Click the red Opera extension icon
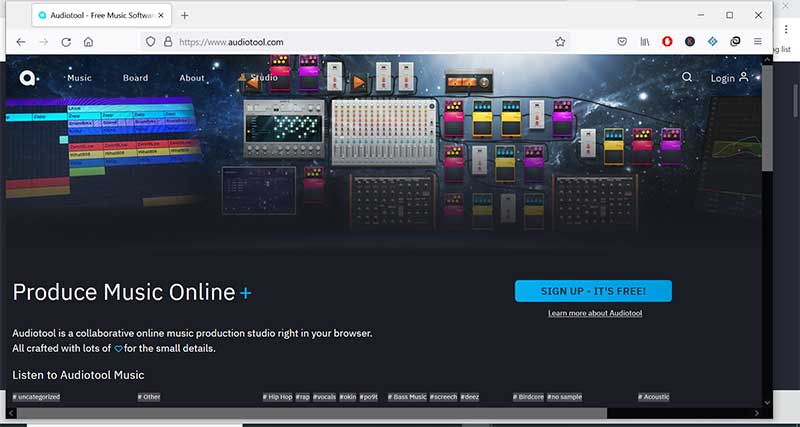 (667, 42)
